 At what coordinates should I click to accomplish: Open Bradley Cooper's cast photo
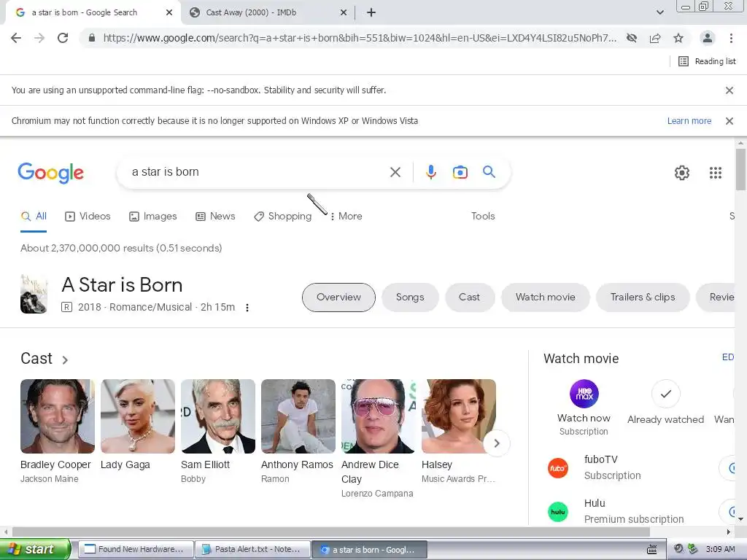pyautogui.click(x=58, y=416)
